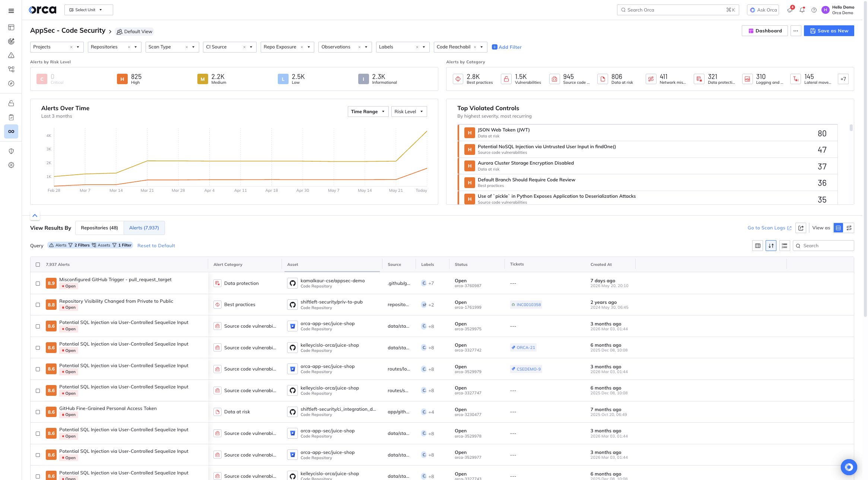Open the Select Unit dropdown

tap(89, 10)
